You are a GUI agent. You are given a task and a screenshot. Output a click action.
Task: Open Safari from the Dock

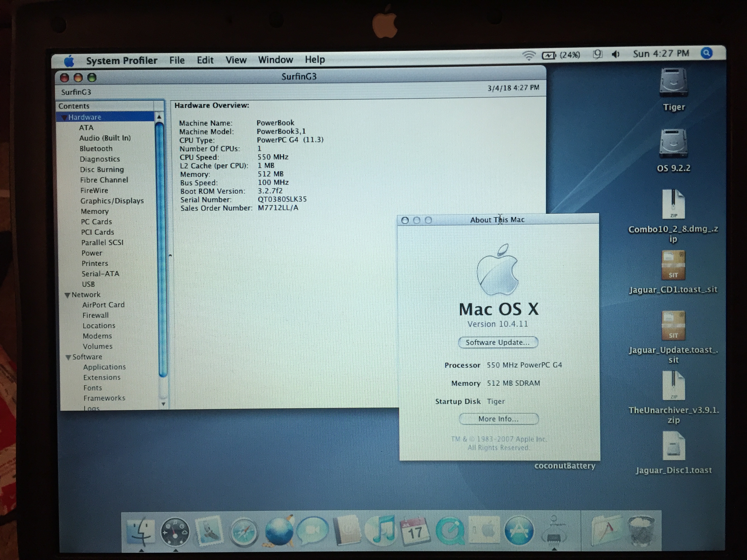(244, 532)
